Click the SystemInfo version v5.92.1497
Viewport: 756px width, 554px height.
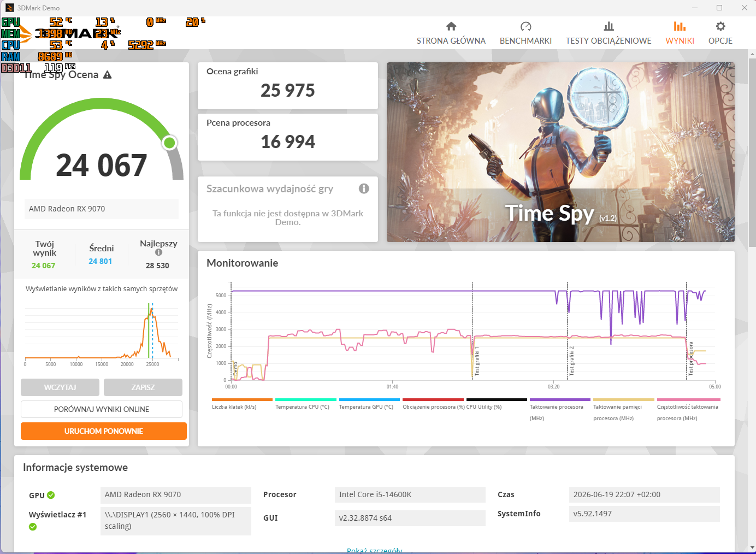click(644, 514)
